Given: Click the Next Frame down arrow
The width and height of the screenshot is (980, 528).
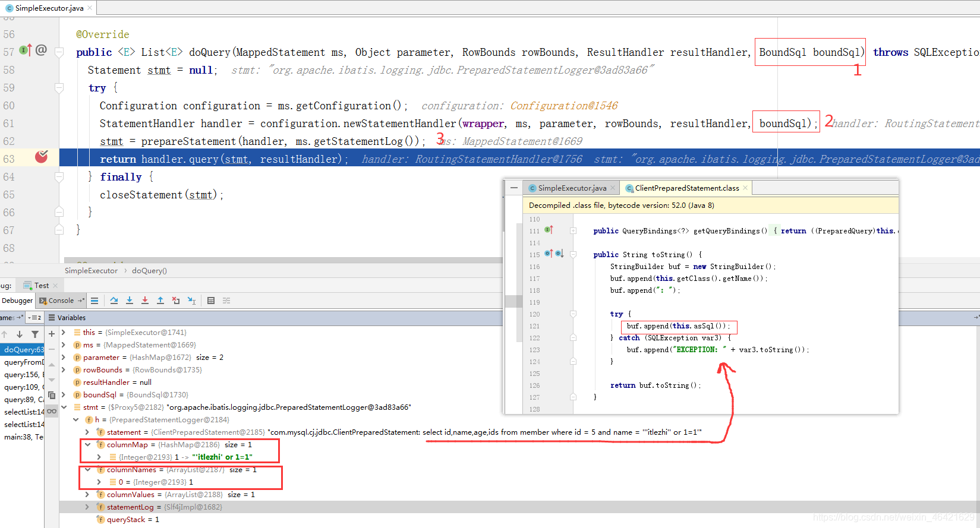Looking at the screenshot, I should pos(20,334).
